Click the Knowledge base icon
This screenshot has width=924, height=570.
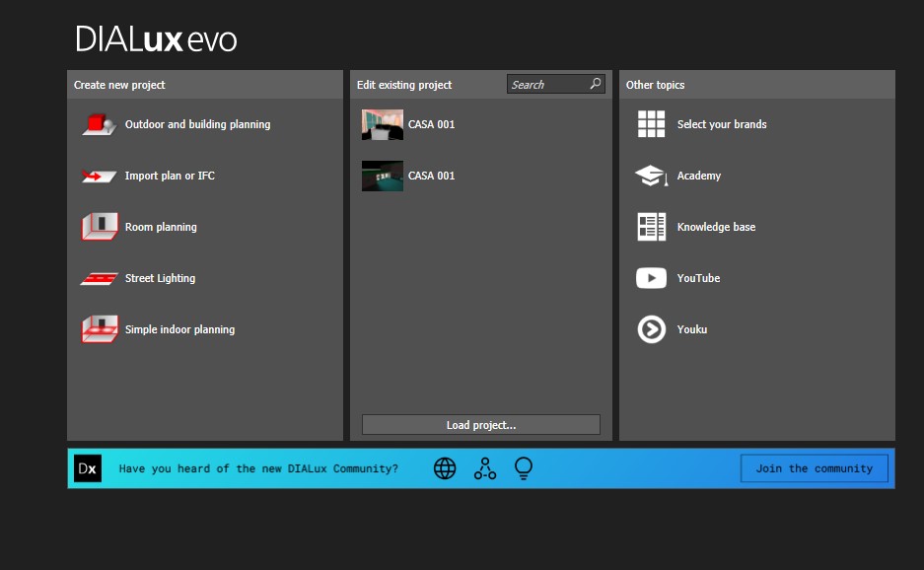click(x=651, y=227)
